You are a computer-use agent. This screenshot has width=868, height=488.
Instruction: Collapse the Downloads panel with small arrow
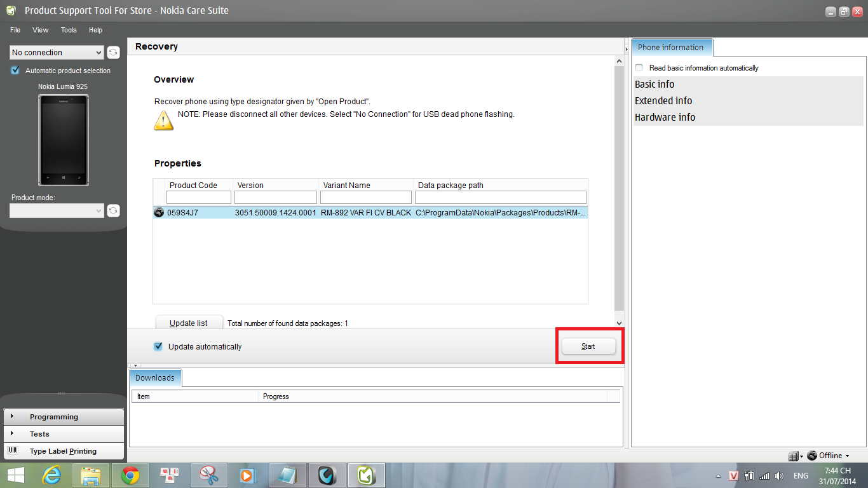tap(134, 367)
